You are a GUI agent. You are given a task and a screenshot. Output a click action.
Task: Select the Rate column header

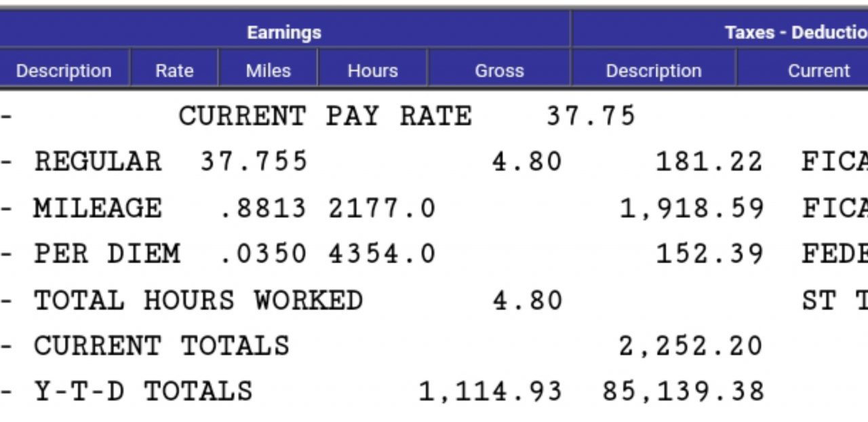click(x=174, y=71)
